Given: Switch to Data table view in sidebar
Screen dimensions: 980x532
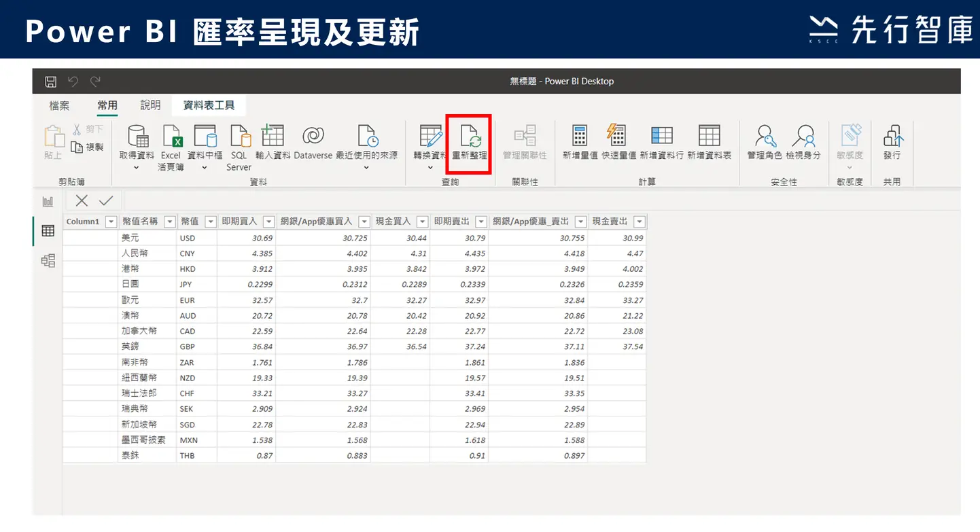Looking at the screenshot, I should tap(48, 231).
